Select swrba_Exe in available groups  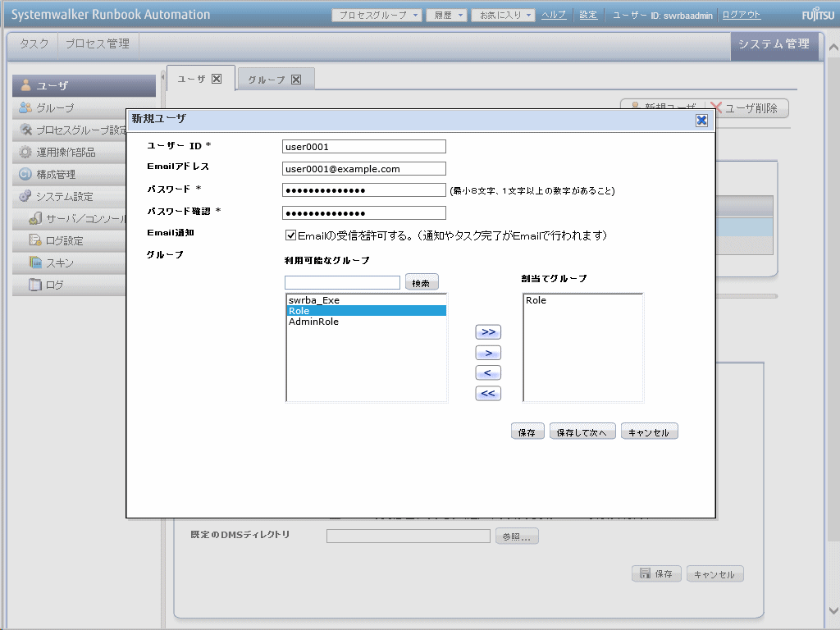click(367, 300)
